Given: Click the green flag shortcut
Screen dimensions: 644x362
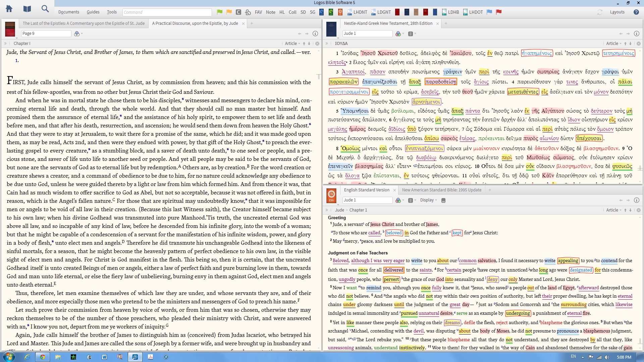Looking at the screenshot, I should pos(220,12).
